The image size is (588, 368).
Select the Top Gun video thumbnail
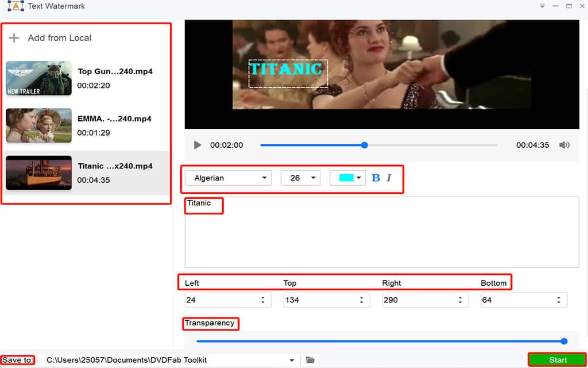[38, 78]
